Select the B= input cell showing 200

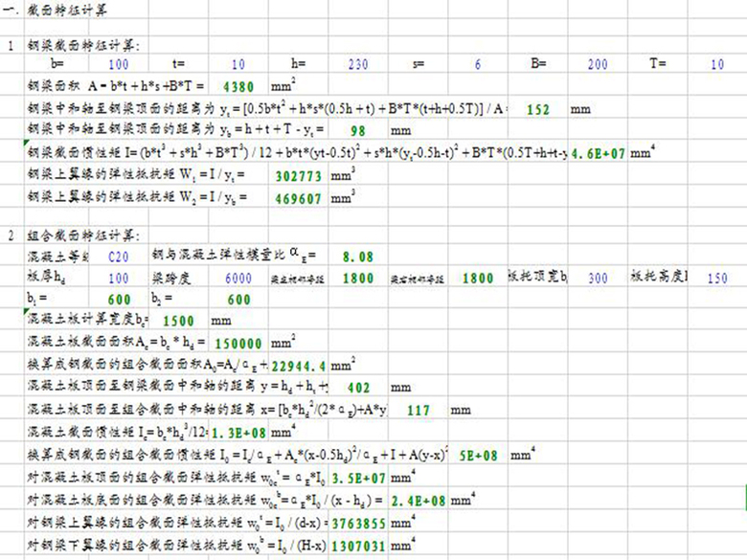(597, 64)
